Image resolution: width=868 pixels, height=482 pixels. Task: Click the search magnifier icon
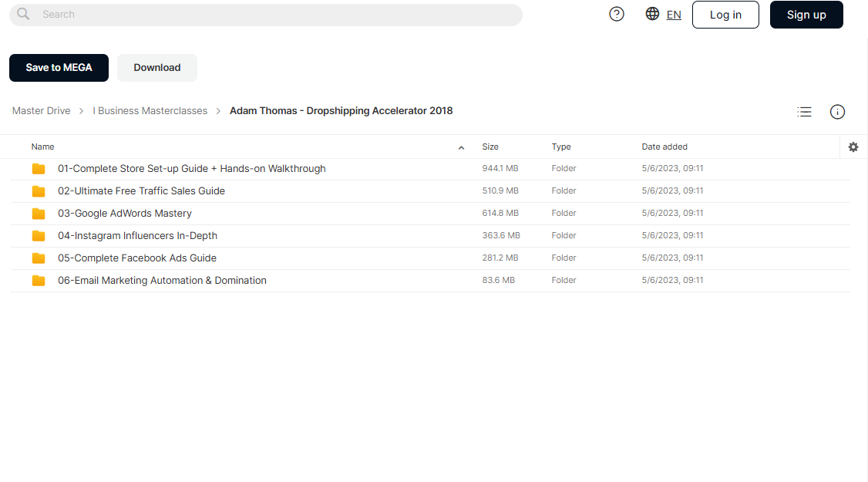pos(23,14)
